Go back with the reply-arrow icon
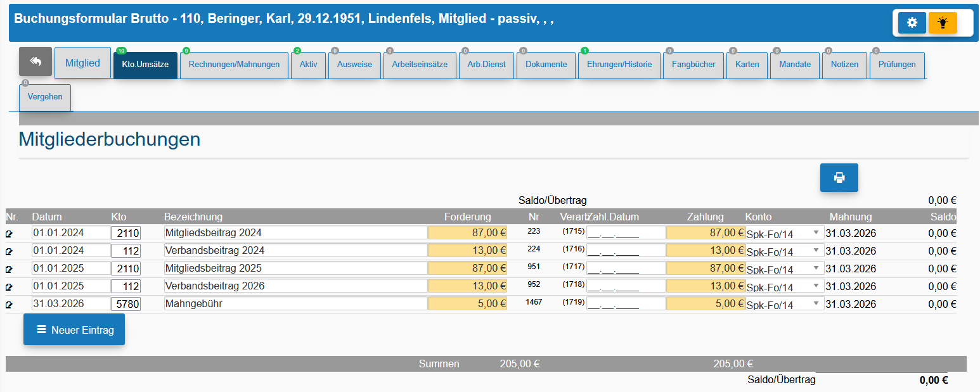The height and width of the screenshot is (392, 980). point(35,61)
